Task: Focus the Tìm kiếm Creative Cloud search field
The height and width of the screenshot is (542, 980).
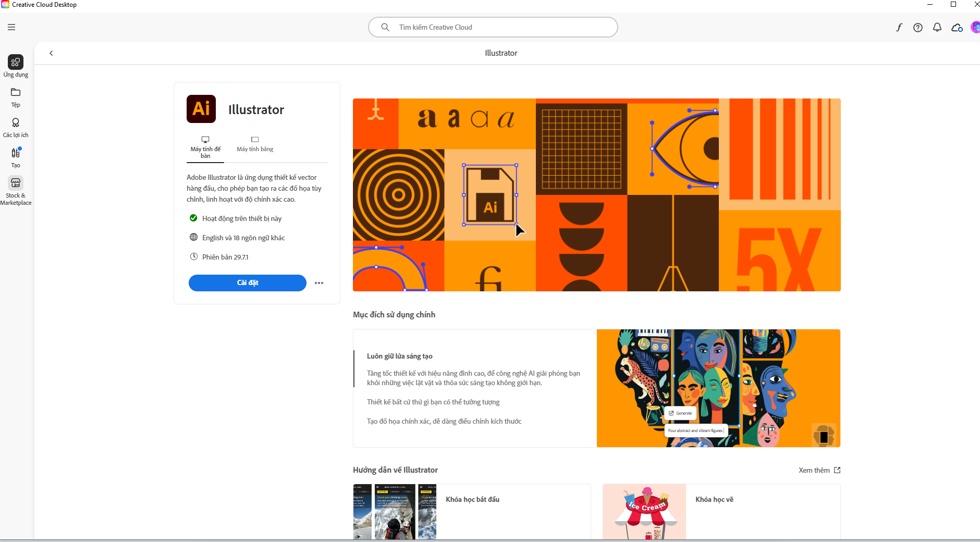Action: click(x=493, y=27)
